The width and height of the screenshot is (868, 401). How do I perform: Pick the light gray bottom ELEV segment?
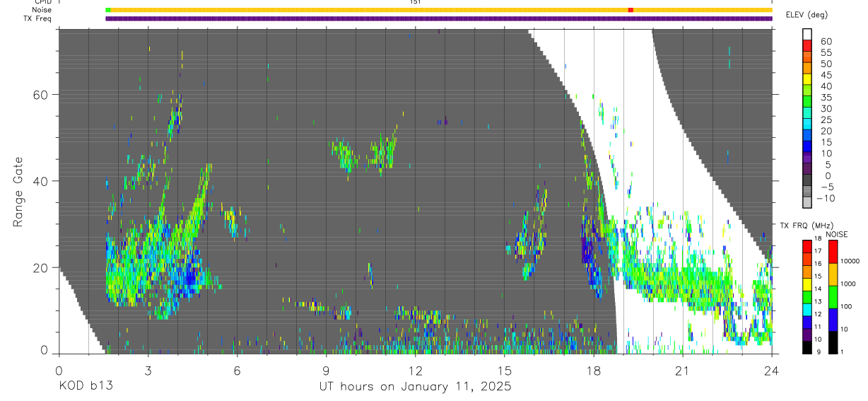tap(807, 203)
